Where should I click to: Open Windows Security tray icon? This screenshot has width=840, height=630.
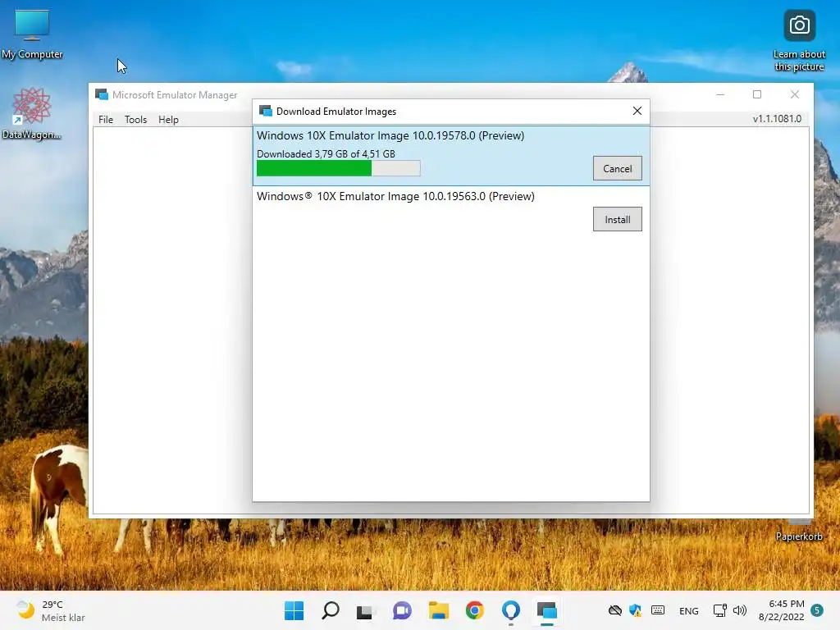coord(636,610)
